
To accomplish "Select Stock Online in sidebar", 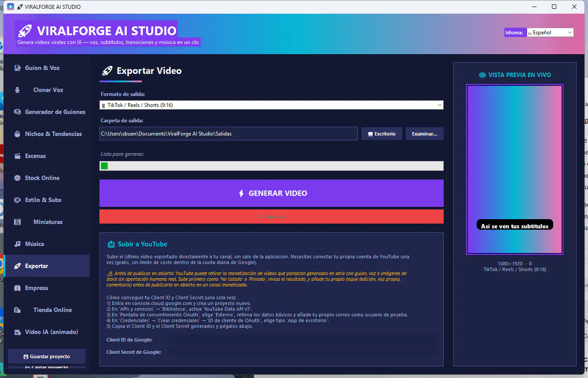I will pyautogui.click(x=47, y=178).
